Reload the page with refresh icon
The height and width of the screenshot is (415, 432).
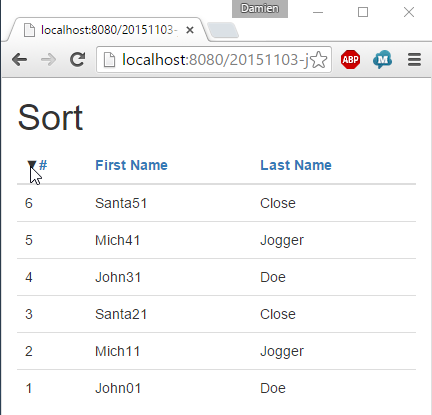[78, 60]
